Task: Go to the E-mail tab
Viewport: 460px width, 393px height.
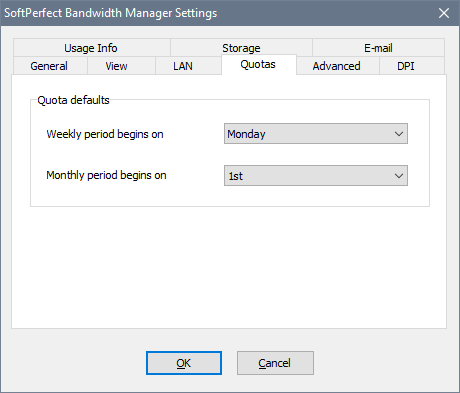Action: click(378, 48)
